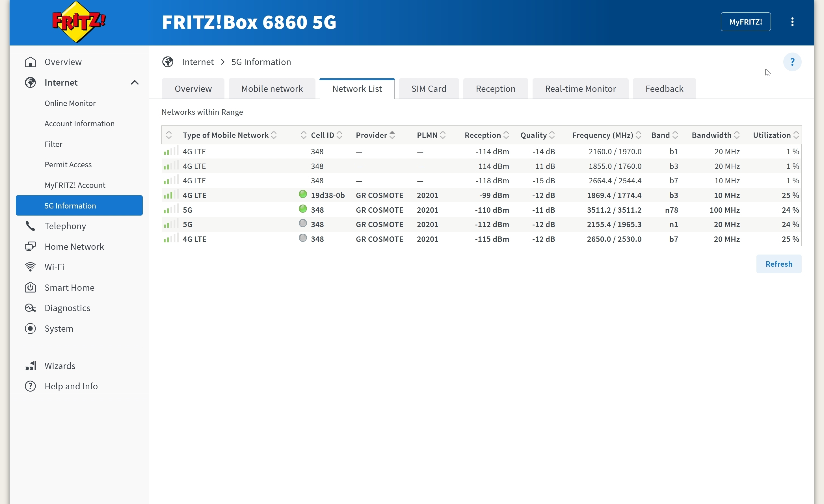Open the Feedback tab

tap(664, 89)
